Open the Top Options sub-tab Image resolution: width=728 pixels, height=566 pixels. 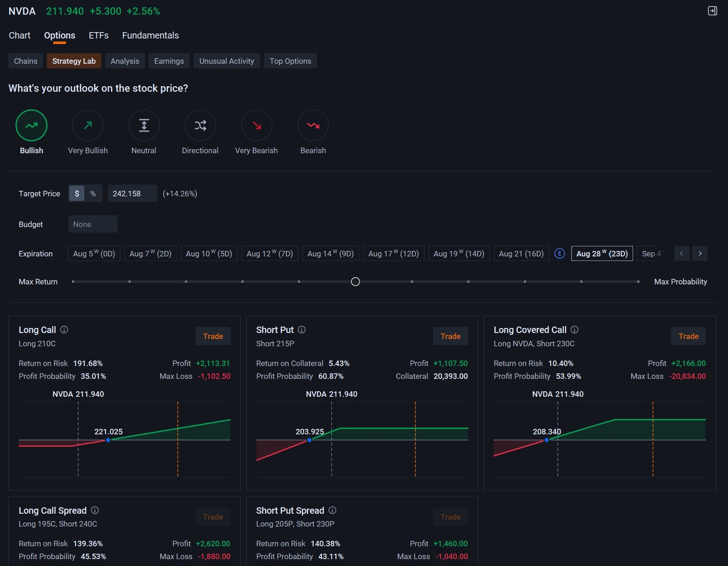pos(290,61)
